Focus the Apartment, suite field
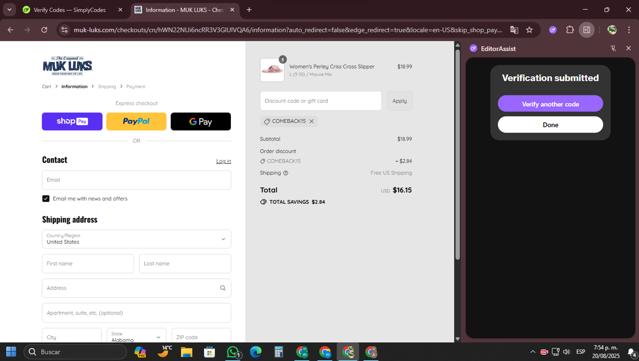 [137, 313]
